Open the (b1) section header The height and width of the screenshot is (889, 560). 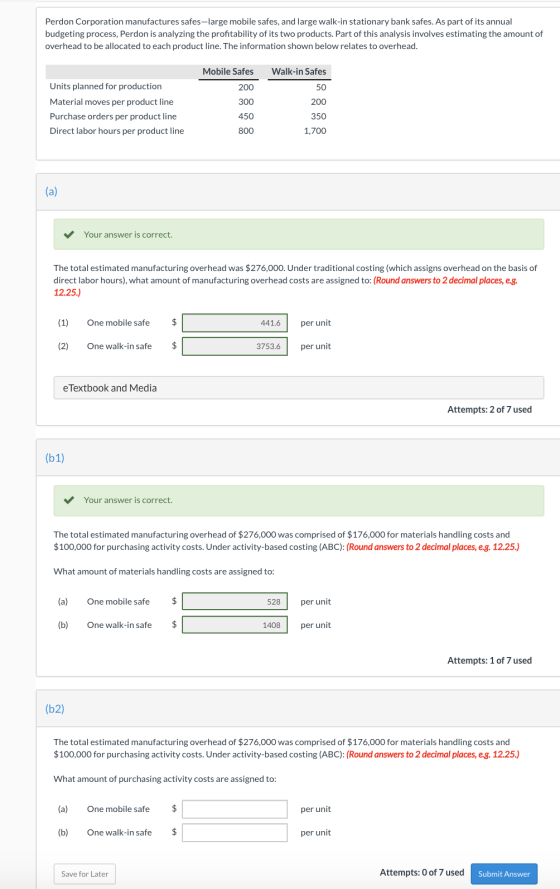[x=54, y=458]
